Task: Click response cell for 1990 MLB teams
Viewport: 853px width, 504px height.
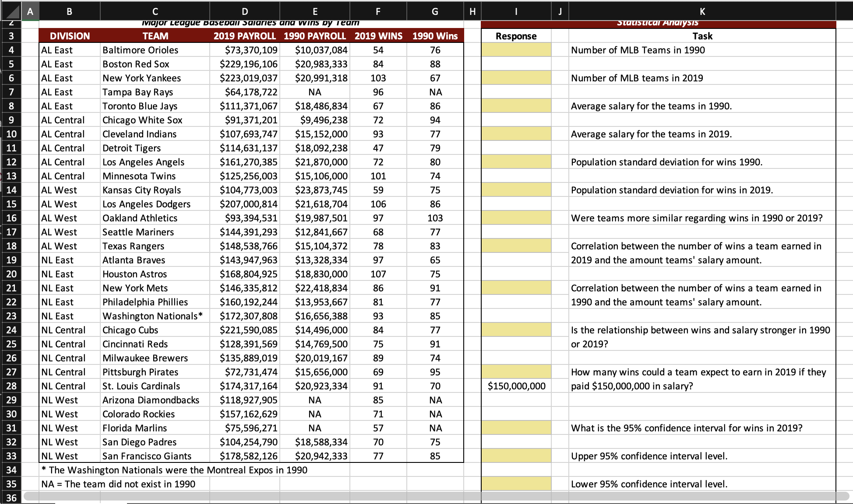Action: pos(516,50)
